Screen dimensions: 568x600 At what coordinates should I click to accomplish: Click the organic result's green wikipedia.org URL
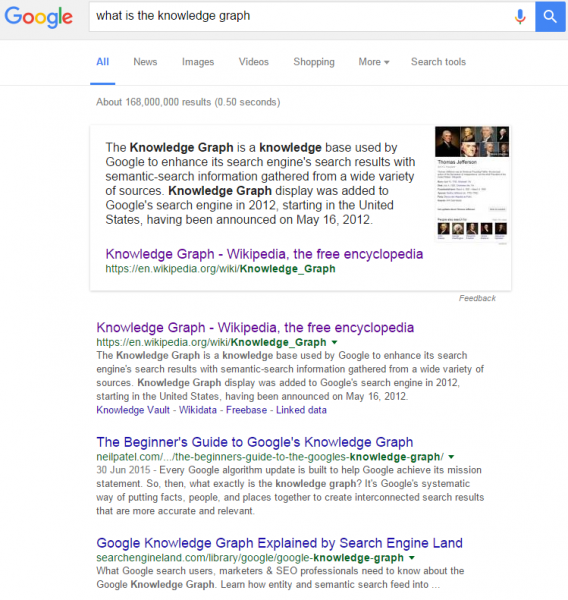point(211,342)
